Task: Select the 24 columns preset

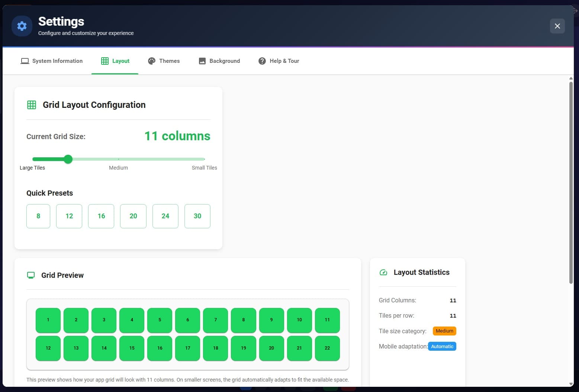Action: (x=165, y=216)
